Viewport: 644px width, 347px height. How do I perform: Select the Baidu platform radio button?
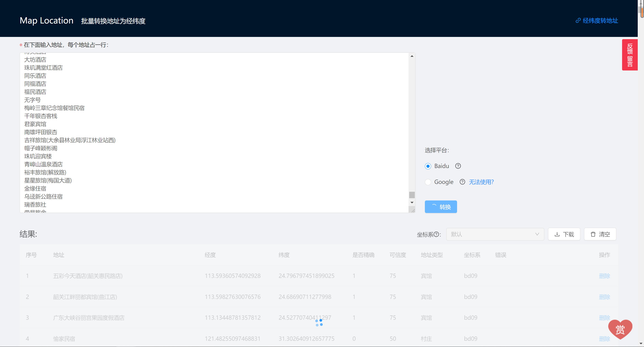click(428, 166)
